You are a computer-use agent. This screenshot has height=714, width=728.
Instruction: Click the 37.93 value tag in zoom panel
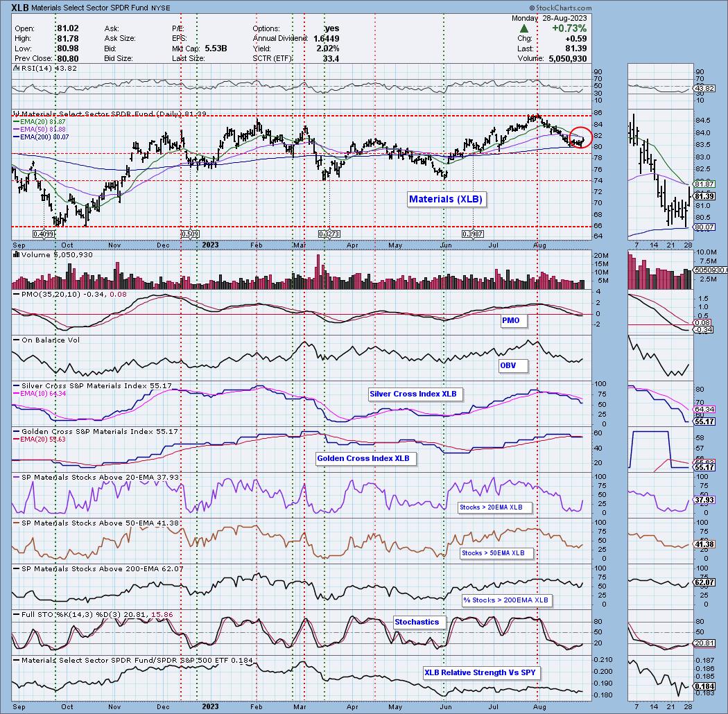coord(704,500)
